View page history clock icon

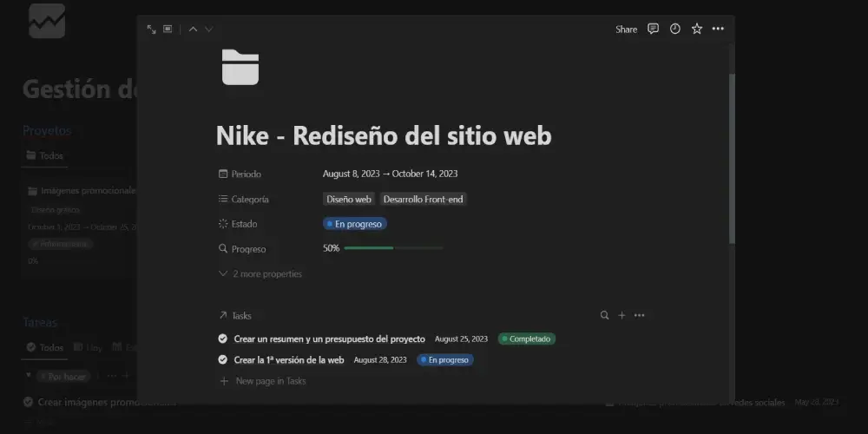[x=674, y=29]
